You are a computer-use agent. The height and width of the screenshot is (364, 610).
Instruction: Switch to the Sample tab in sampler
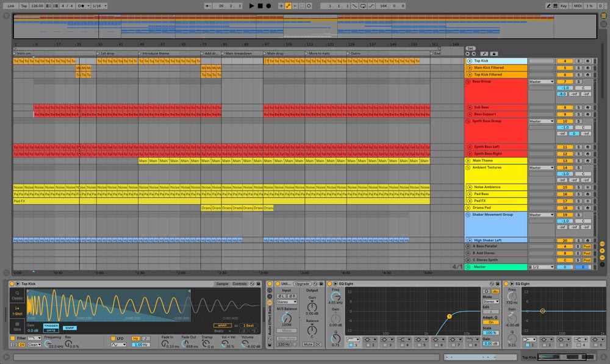pos(222,284)
